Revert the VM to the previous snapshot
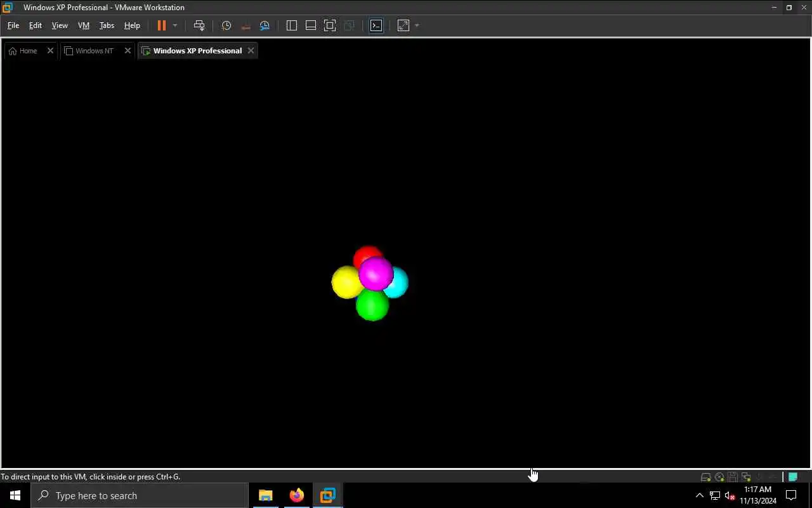 [246, 25]
